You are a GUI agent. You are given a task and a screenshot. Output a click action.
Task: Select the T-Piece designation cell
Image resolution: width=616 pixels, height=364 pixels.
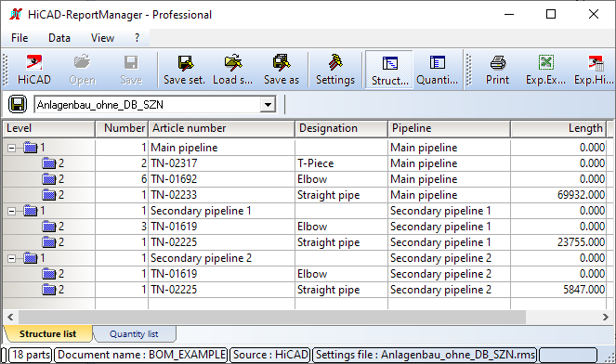pos(341,163)
